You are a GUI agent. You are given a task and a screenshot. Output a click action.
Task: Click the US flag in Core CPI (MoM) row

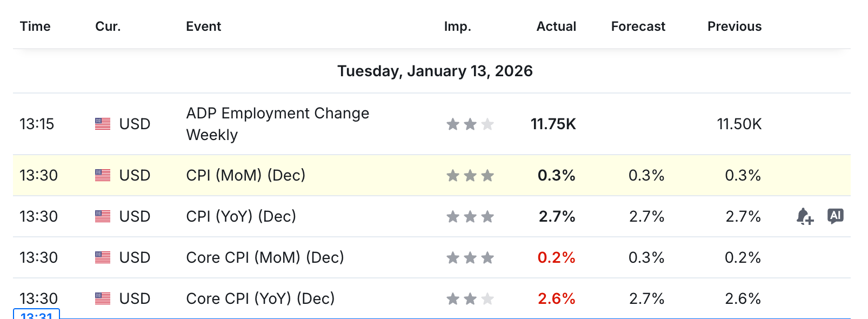pyautogui.click(x=103, y=257)
